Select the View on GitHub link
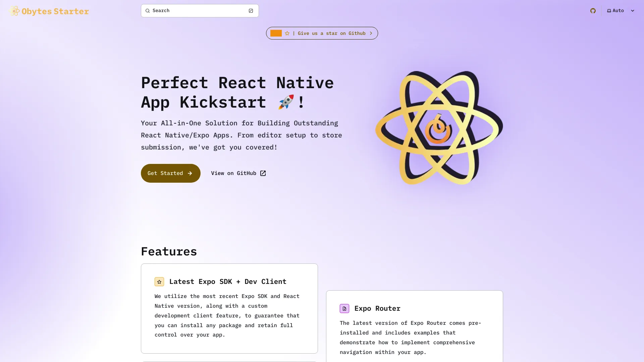Screen dimensions: 644x362 click(238, 173)
